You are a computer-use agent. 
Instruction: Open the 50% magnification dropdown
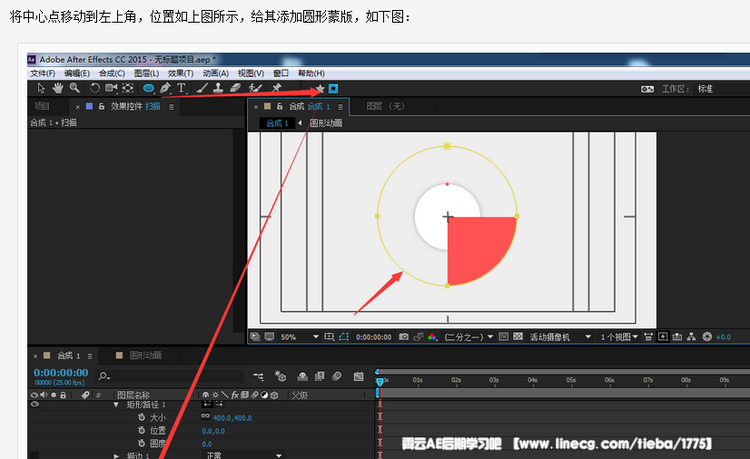pyautogui.click(x=300, y=337)
